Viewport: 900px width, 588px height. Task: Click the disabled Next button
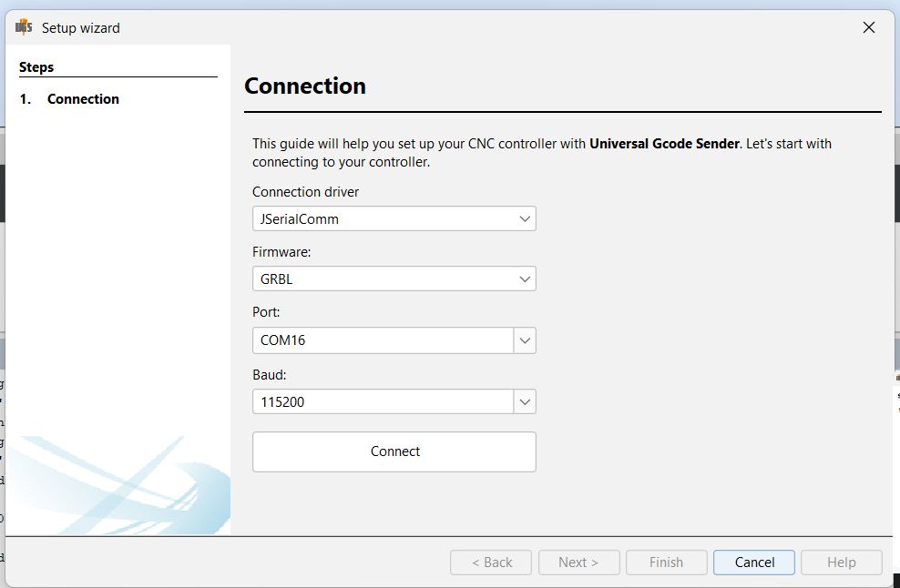coord(578,563)
